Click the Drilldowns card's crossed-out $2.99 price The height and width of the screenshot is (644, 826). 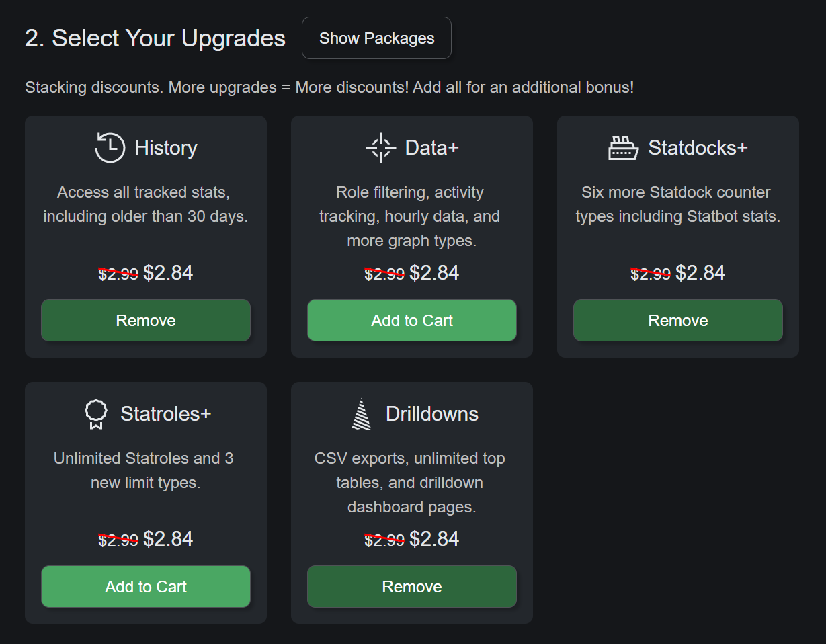tap(384, 540)
